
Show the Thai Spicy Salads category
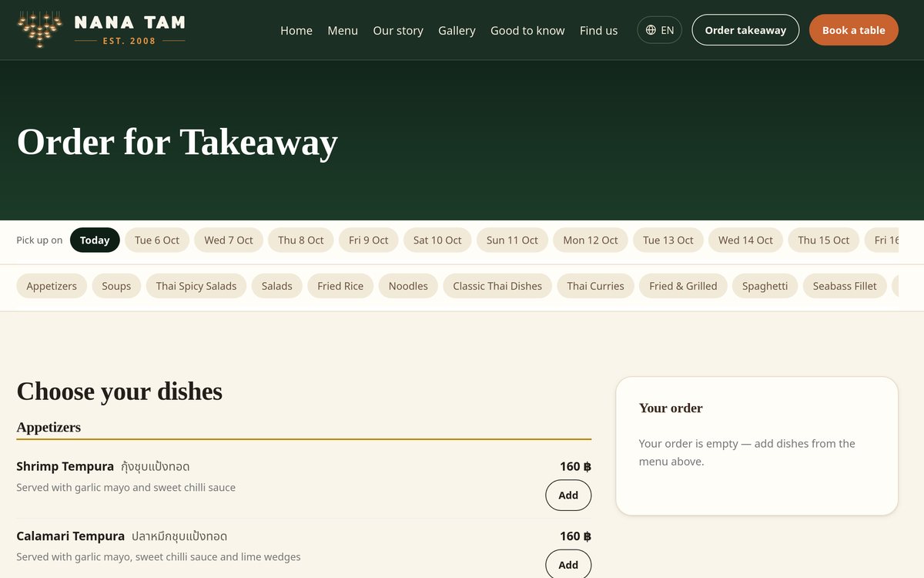click(196, 286)
